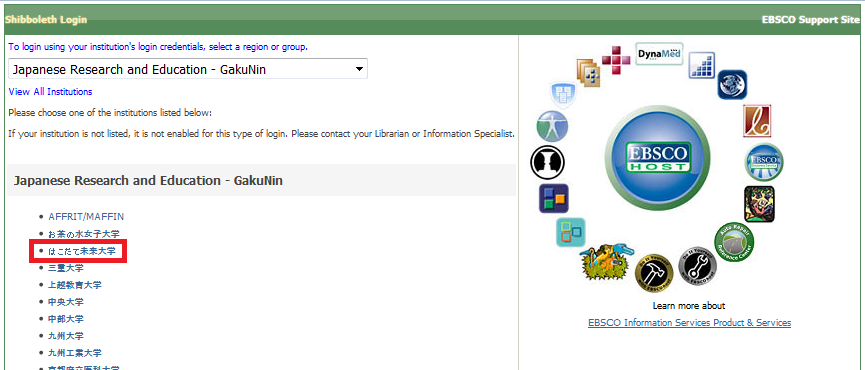This screenshot has width=865, height=370.
Task: Click the Shibboleth Login header title
Action: (46, 19)
